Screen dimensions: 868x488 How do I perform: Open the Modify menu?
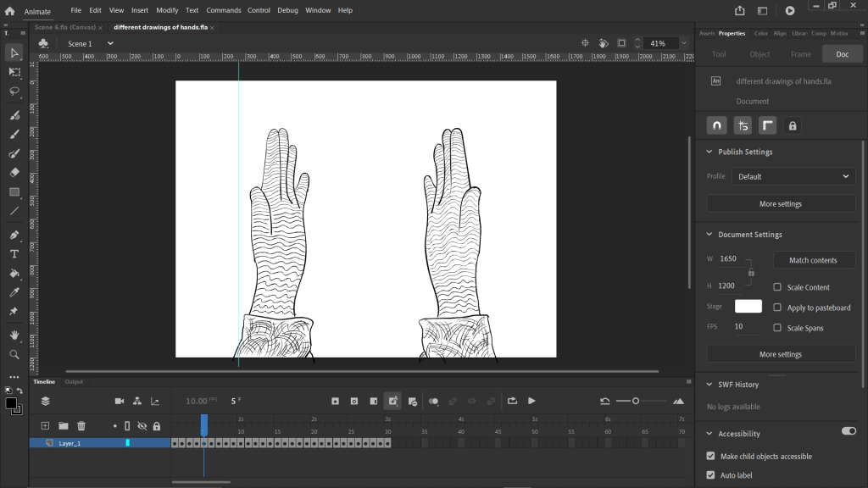click(x=167, y=10)
